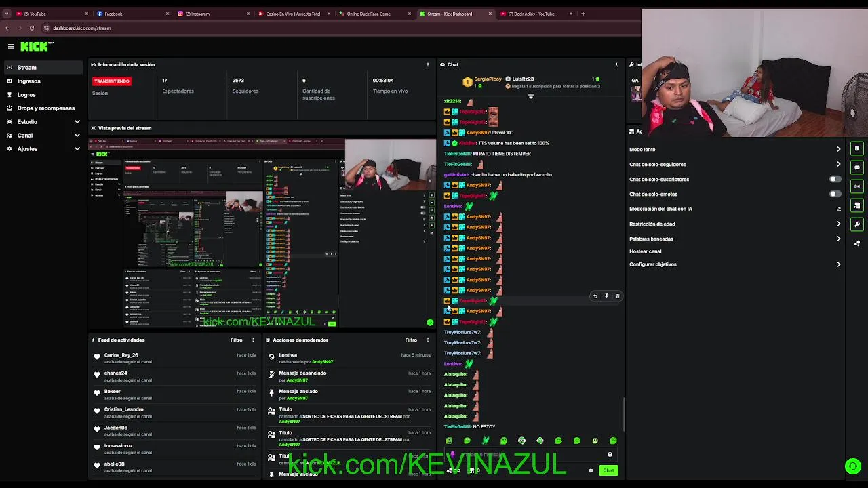Click 'MI PATO TIENE DISTEMPER' chat message

point(502,154)
